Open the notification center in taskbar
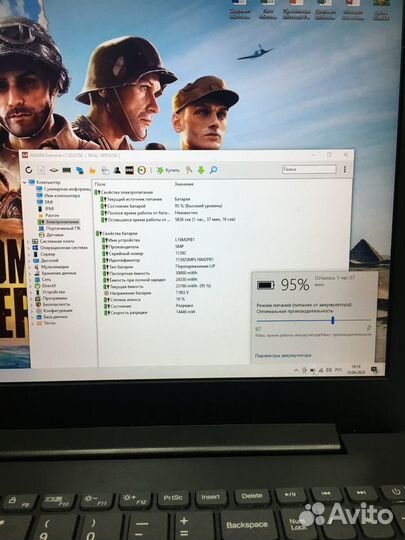Screen dimensions: 405x540 coord(374,370)
